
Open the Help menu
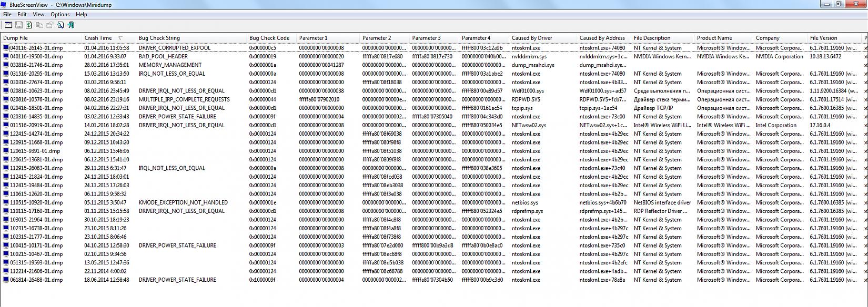[82, 14]
